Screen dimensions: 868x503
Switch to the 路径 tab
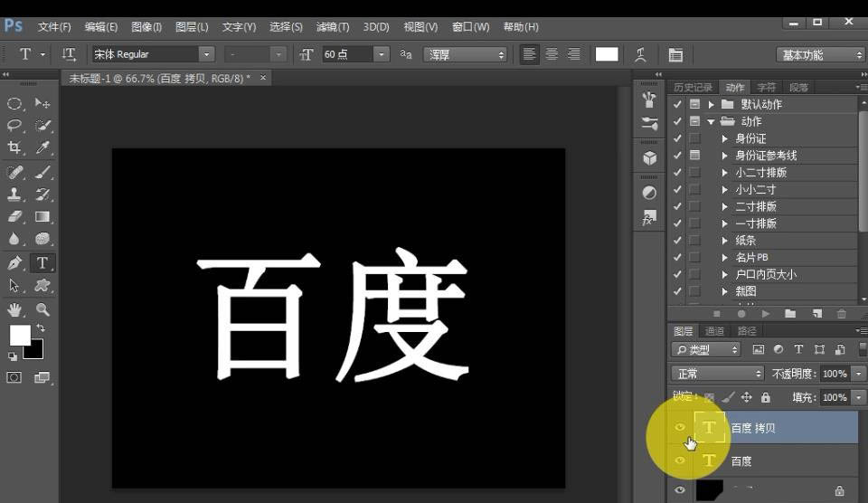pos(747,331)
